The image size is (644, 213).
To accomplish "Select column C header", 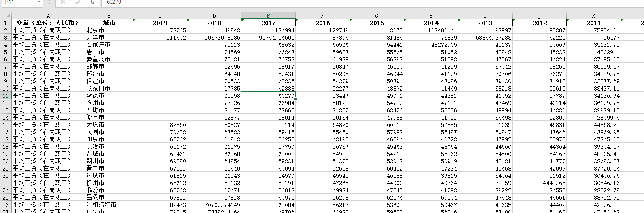I will click(x=160, y=15).
